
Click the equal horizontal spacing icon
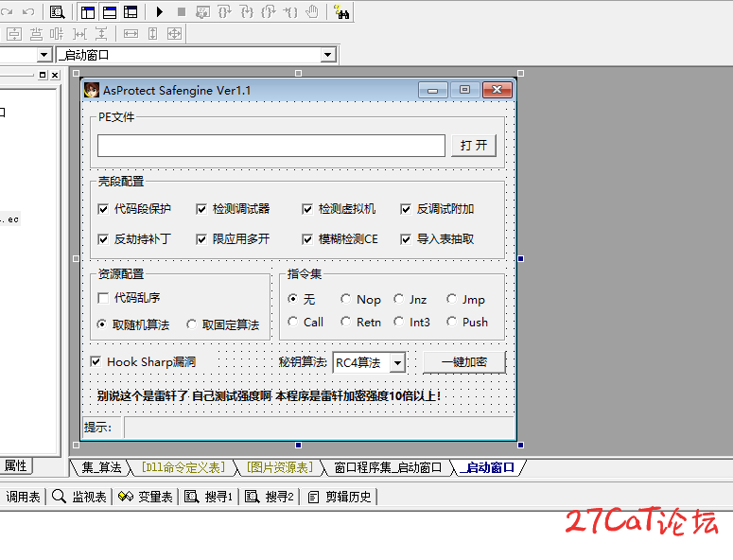[x=80, y=34]
